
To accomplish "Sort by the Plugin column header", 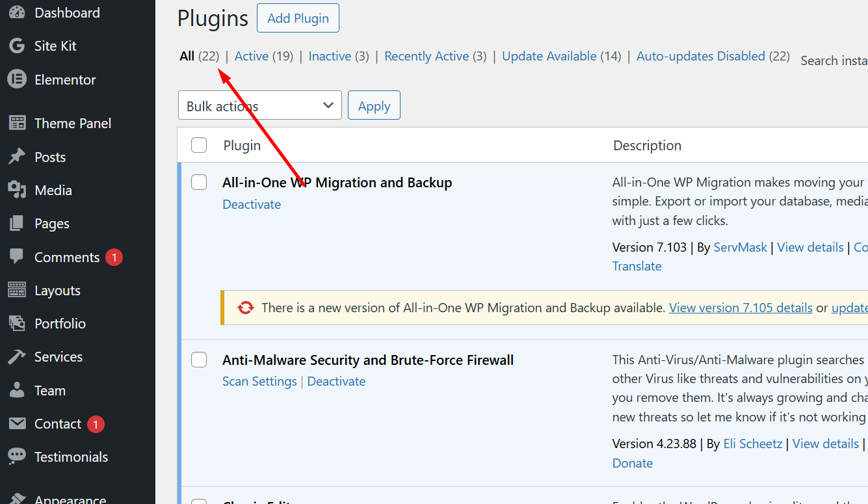I will 242,145.
